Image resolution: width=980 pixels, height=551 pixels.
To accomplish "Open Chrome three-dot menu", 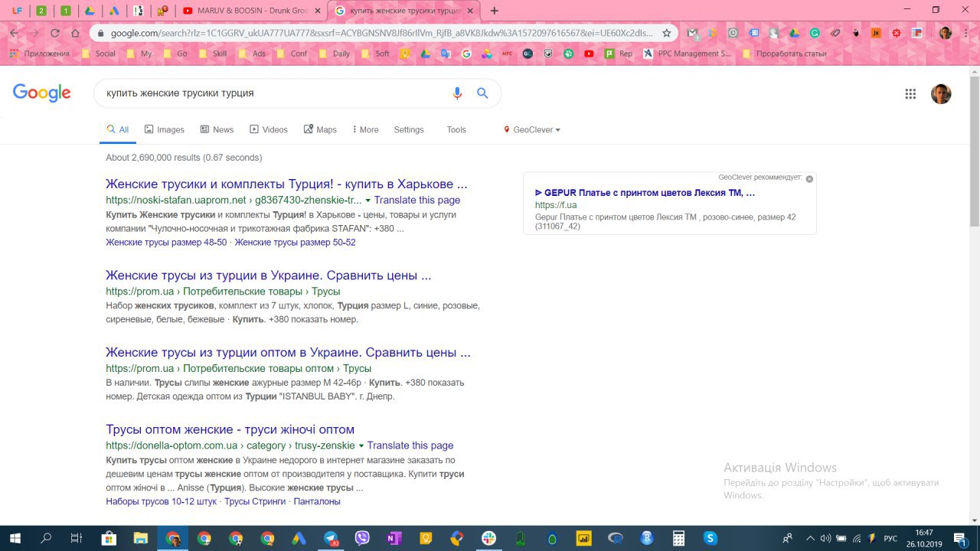I will point(965,33).
